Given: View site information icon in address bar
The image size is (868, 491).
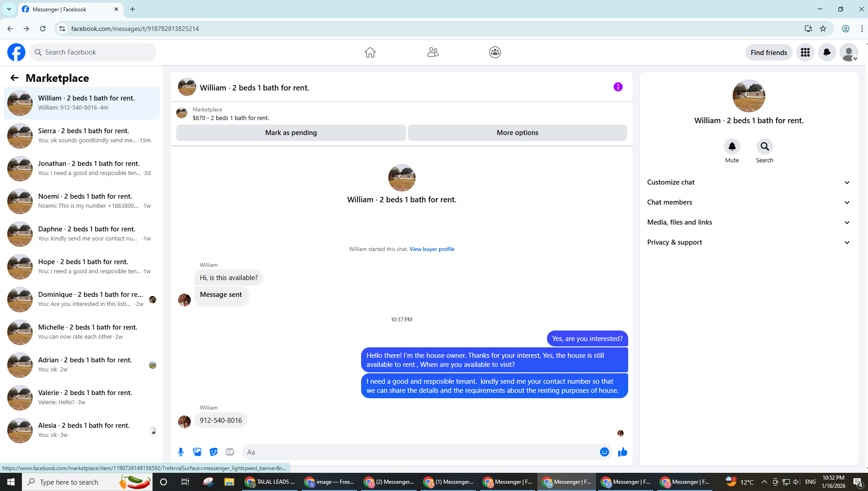Looking at the screenshot, I should (62, 29).
